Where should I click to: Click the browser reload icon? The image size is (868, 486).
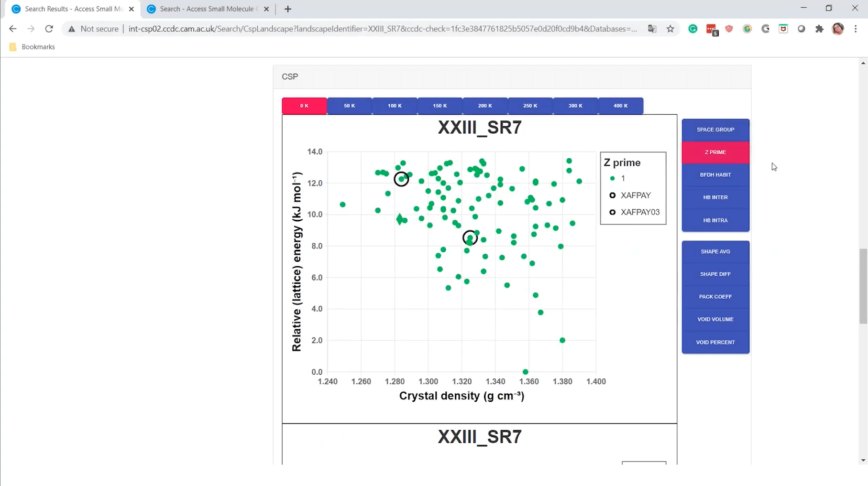point(49,29)
